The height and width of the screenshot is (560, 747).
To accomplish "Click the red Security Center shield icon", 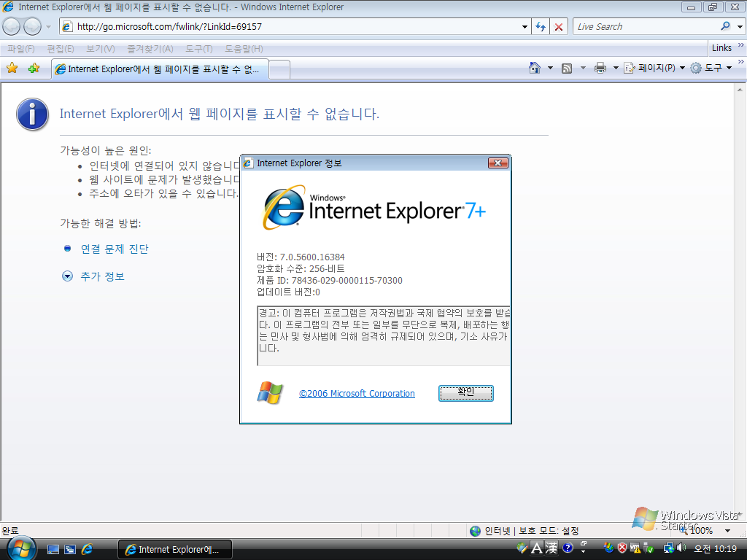I will [x=622, y=548].
